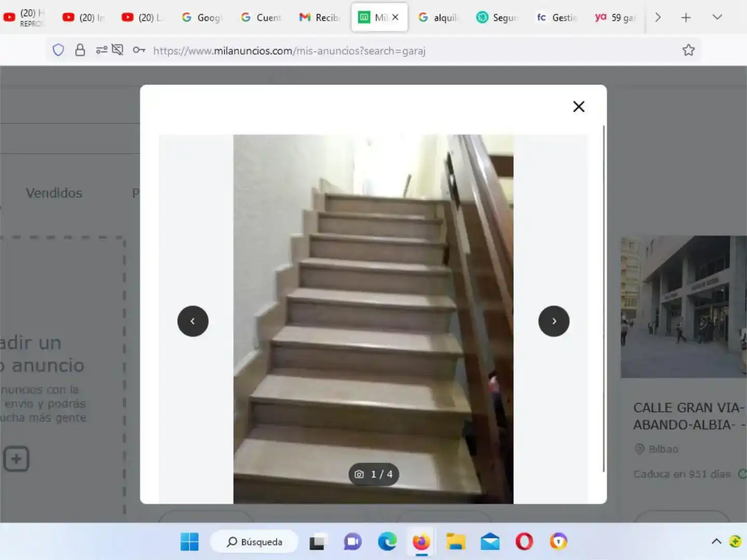Viewport: 747px width, 560px height.
Task: Show the previous photo in the gallery
Action: (x=193, y=321)
